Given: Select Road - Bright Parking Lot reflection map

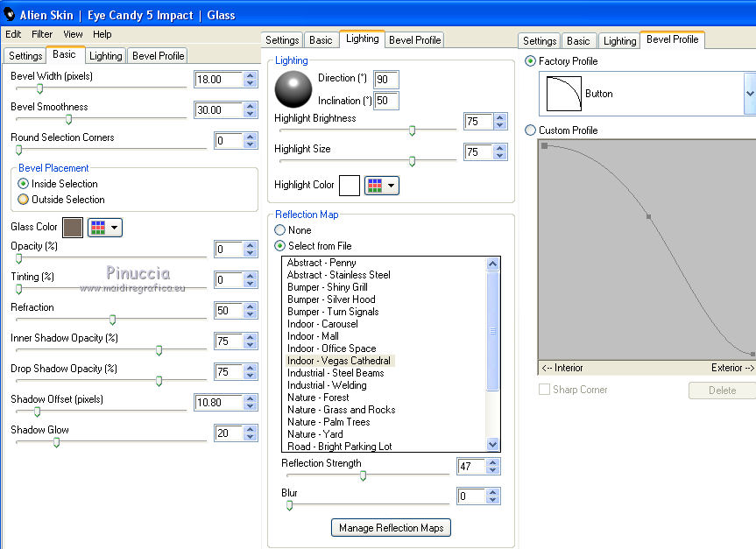Looking at the screenshot, I should click(339, 447).
